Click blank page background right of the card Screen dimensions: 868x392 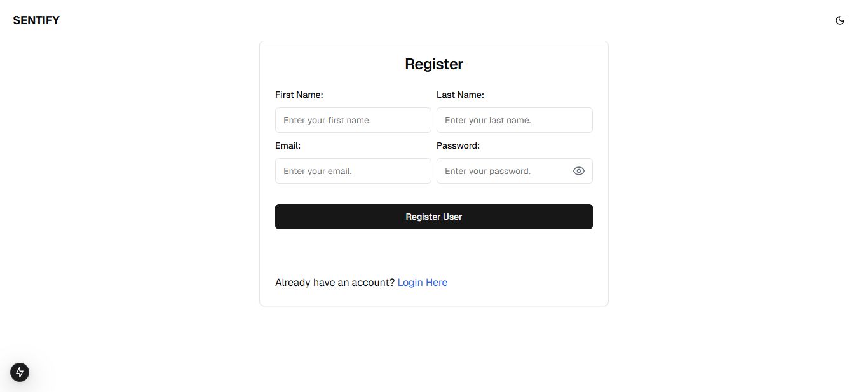[731, 191]
